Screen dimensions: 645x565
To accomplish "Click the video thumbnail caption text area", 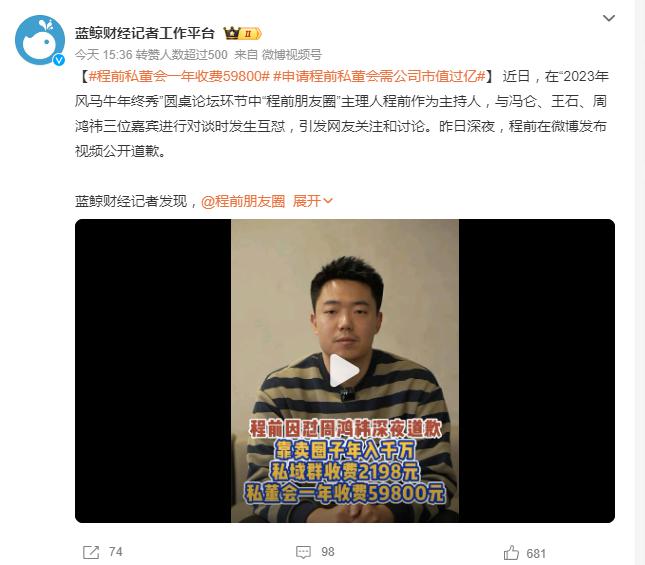I will 345,461.
